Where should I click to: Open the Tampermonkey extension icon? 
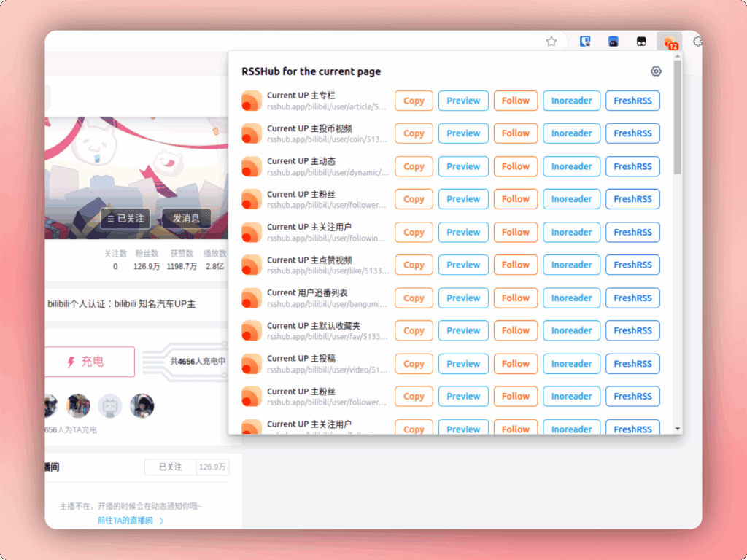click(641, 42)
